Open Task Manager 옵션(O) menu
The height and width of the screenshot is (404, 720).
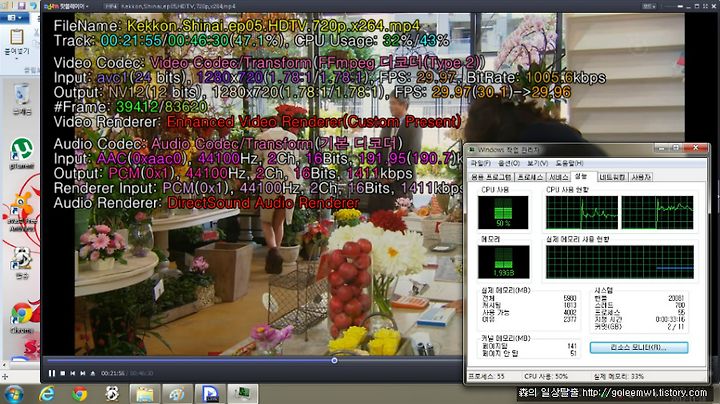coord(509,163)
